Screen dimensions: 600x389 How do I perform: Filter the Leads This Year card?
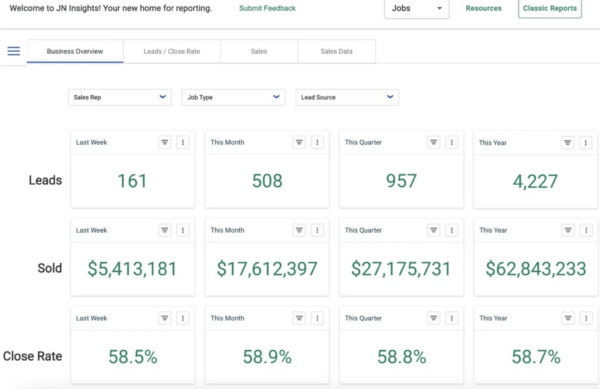click(x=567, y=143)
